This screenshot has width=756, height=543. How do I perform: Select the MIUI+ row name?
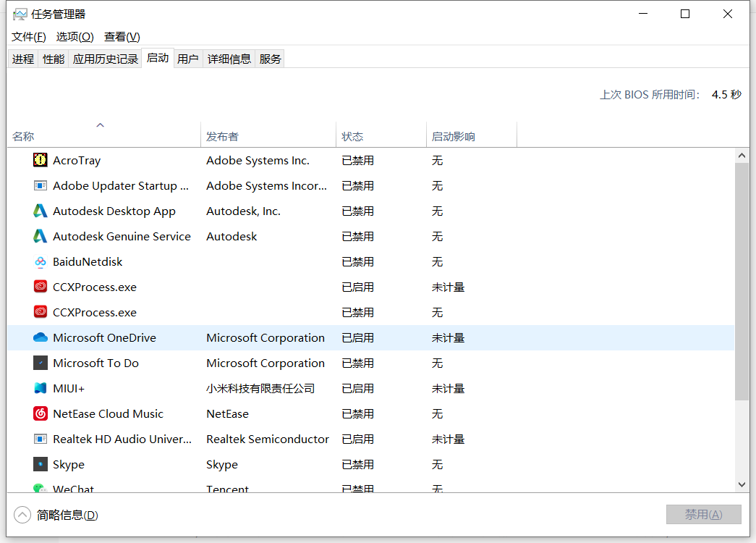(69, 389)
